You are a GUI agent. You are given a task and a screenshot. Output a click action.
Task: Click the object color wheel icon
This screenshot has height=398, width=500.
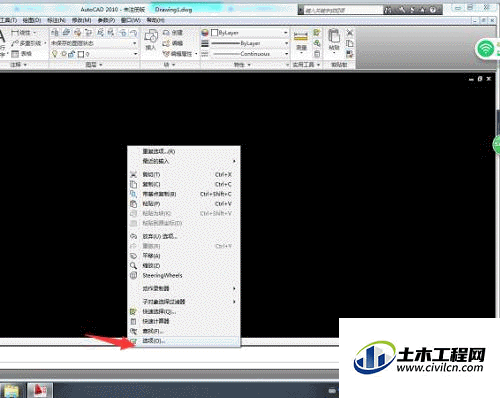(x=205, y=33)
